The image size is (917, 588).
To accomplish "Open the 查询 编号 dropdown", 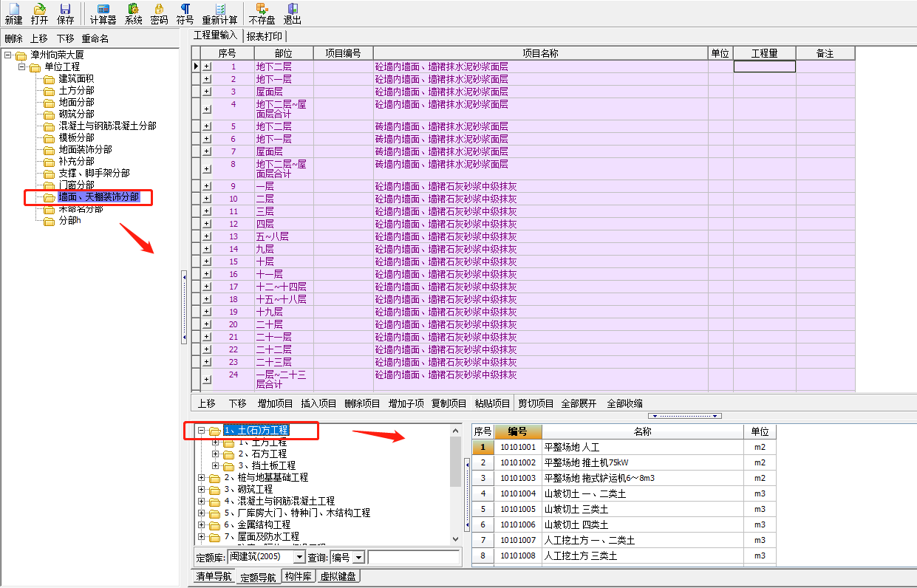I will (x=359, y=557).
